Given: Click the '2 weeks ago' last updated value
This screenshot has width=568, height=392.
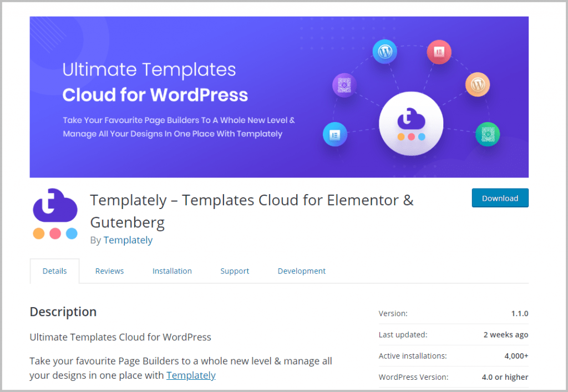Looking at the screenshot, I should click(x=506, y=335).
